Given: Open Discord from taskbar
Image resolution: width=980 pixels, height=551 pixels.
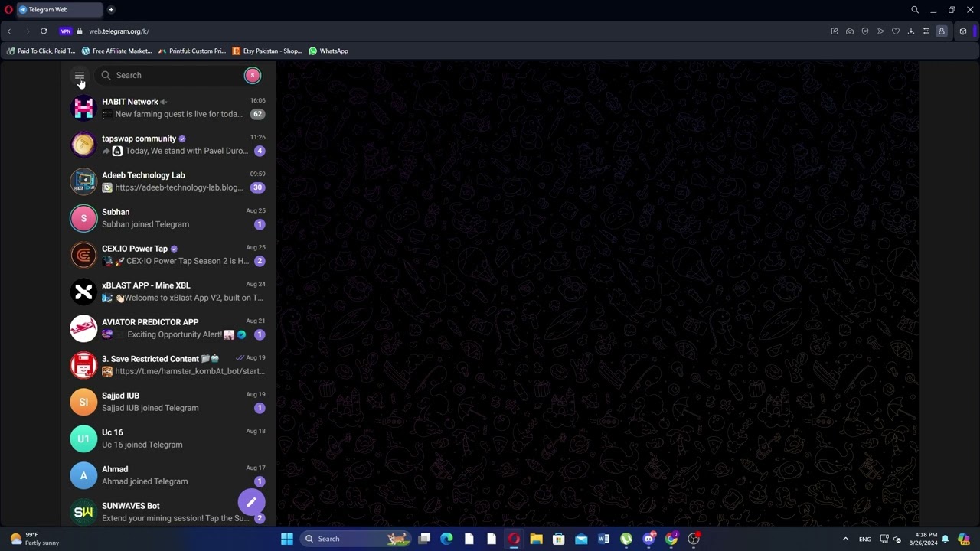Looking at the screenshot, I should click(x=648, y=539).
